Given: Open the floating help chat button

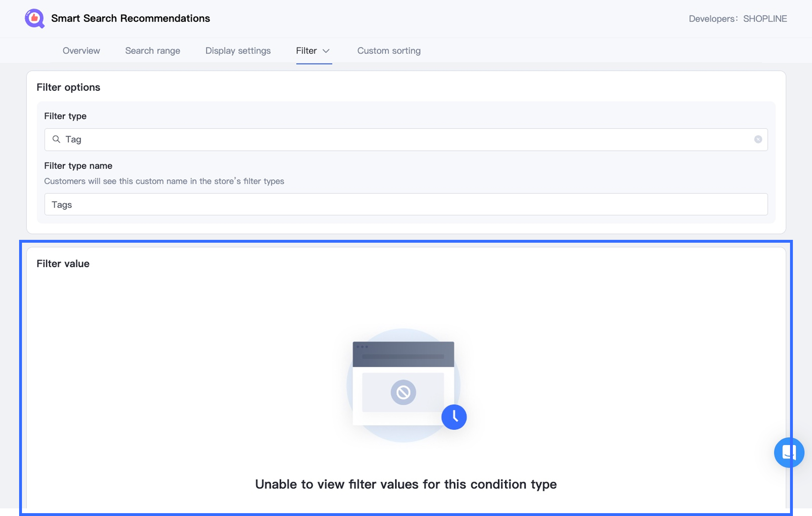Looking at the screenshot, I should click(789, 452).
